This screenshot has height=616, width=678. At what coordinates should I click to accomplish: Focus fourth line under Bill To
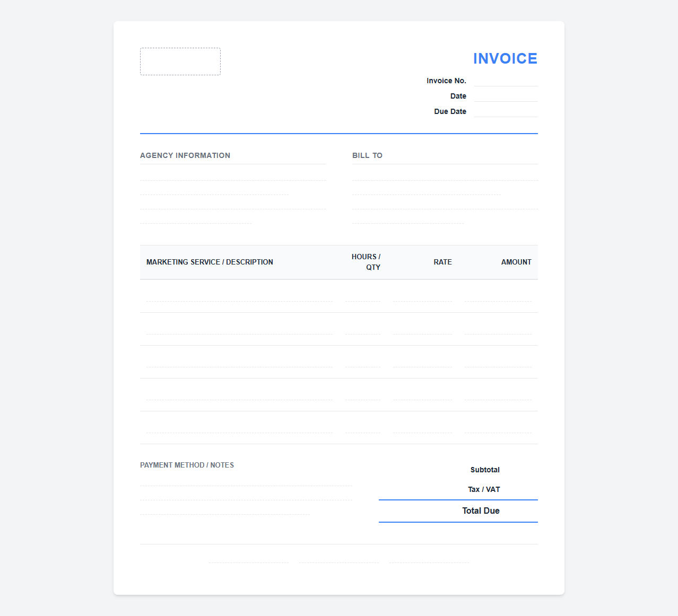(x=408, y=217)
